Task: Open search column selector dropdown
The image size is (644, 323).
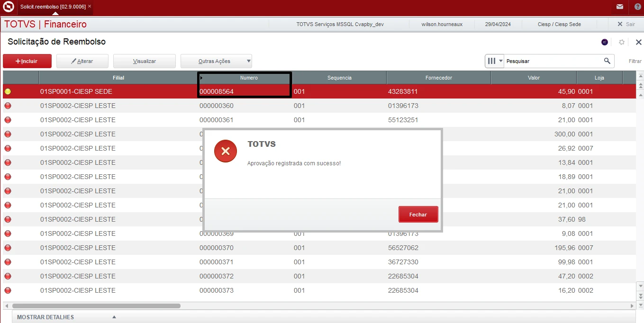Action: pos(495,61)
